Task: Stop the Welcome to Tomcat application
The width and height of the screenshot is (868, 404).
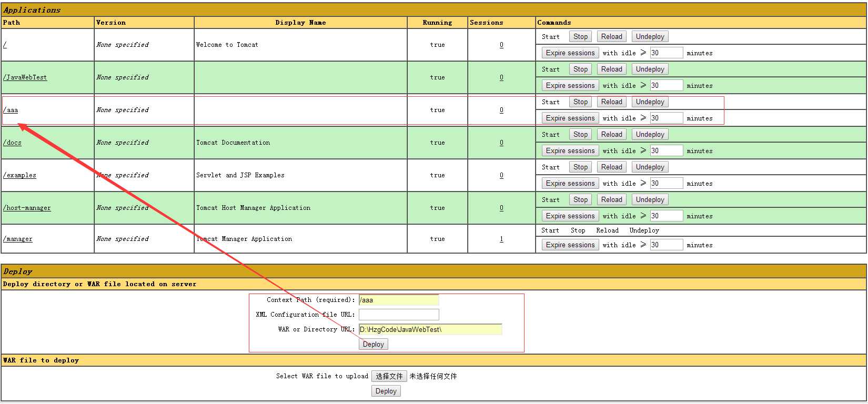Action: (580, 36)
